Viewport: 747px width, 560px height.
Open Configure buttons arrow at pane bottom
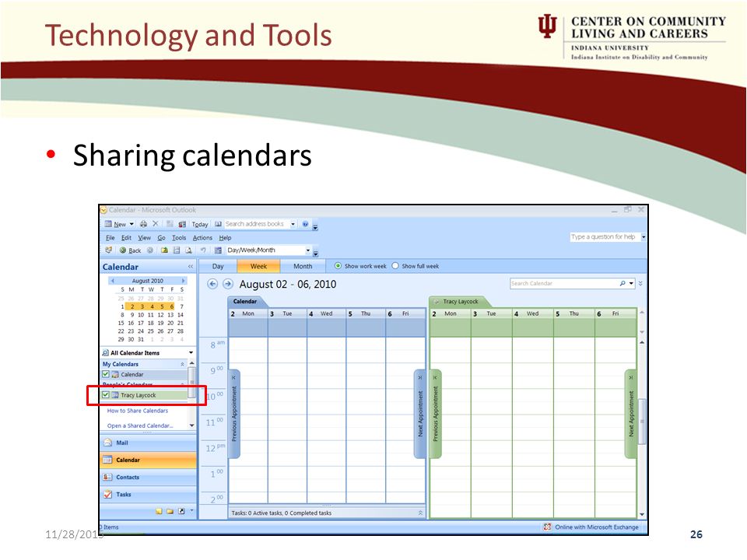tap(191, 511)
